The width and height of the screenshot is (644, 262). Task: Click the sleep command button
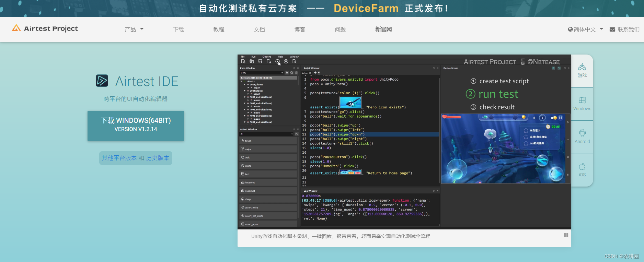268,199
